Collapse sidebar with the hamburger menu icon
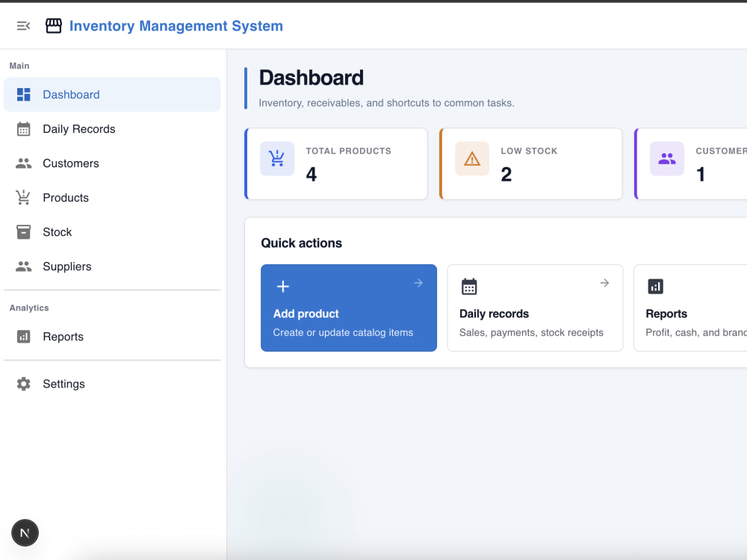The image size is (747, 560). 23,25
